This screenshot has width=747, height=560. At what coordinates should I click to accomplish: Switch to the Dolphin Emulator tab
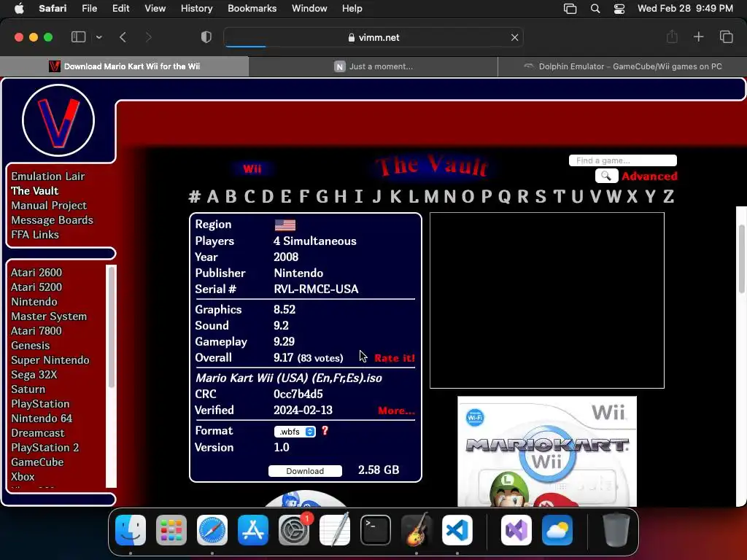click(x=622, y=66)
